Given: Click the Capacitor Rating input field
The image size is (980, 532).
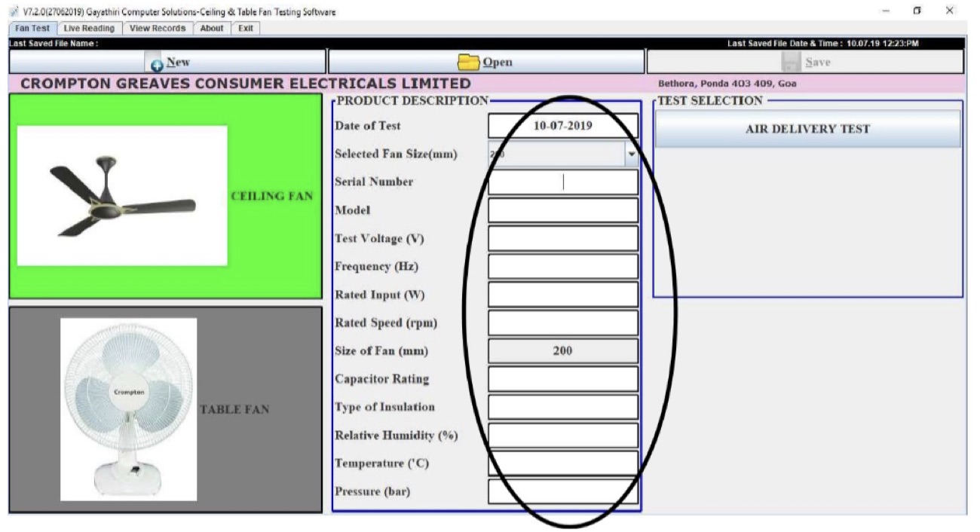Looking at the screenshot, I should (563, 379).
